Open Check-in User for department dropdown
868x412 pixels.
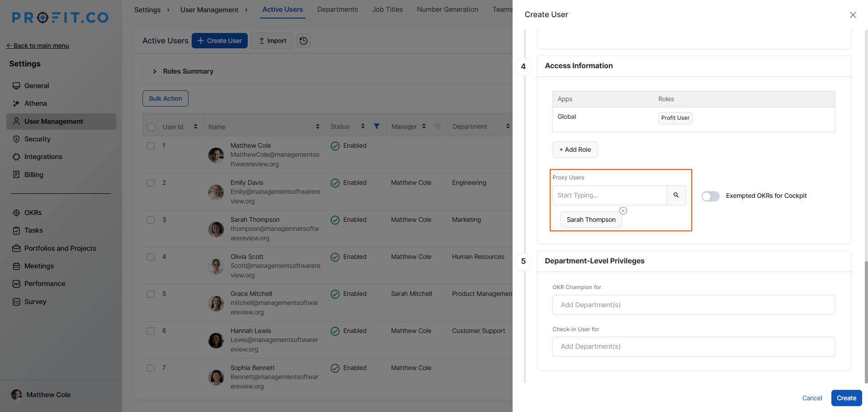pos(693,346)
